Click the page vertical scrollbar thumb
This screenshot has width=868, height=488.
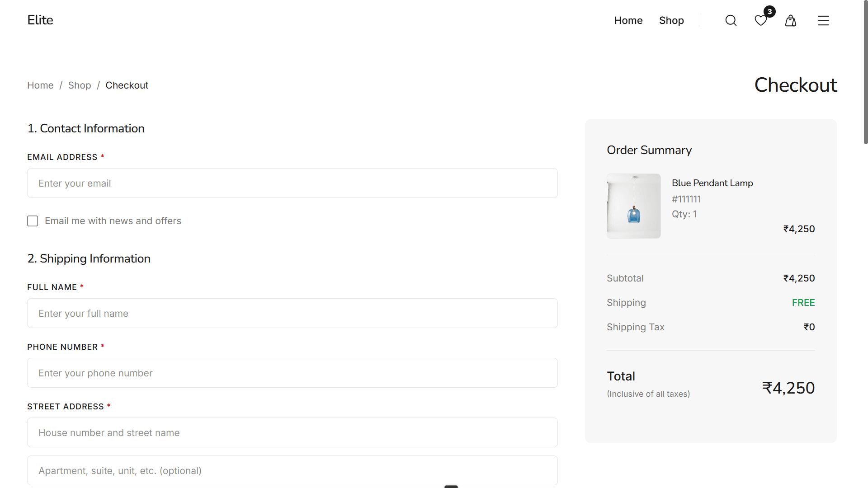[865, 72]
